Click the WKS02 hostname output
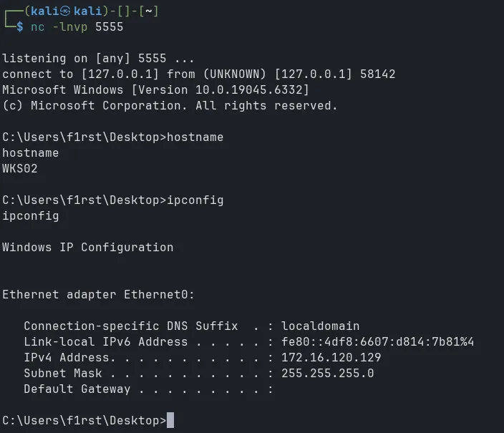The height and width of the screenshot is (433, 504). [20, 169]
